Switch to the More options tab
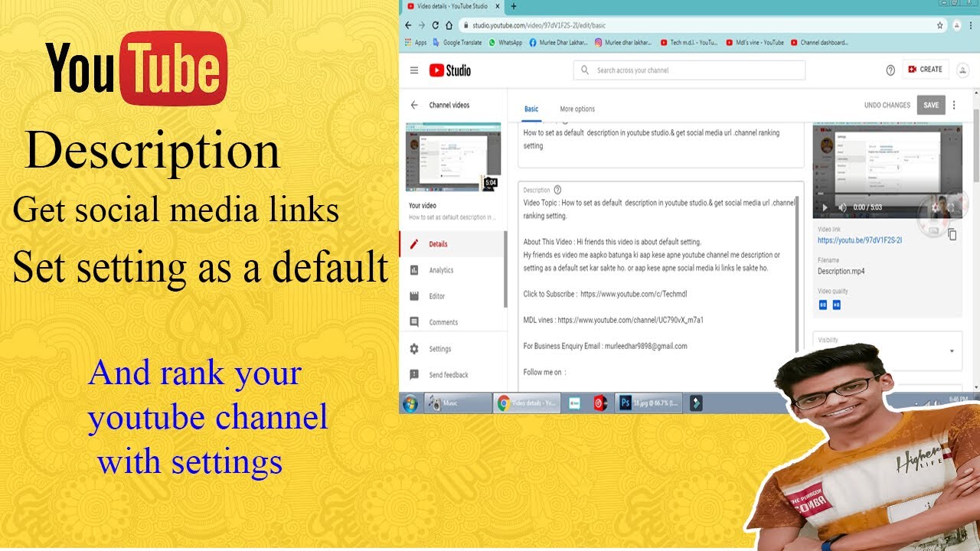Image resolution: width=980 pixels, height=551 pixels. [x=577, y=109]
